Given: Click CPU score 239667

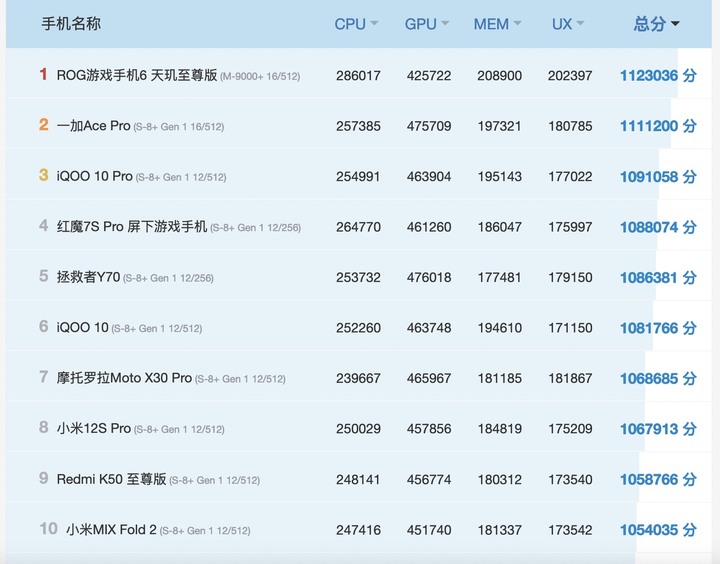Looking at the screenshot, I should tap(358, 378).
